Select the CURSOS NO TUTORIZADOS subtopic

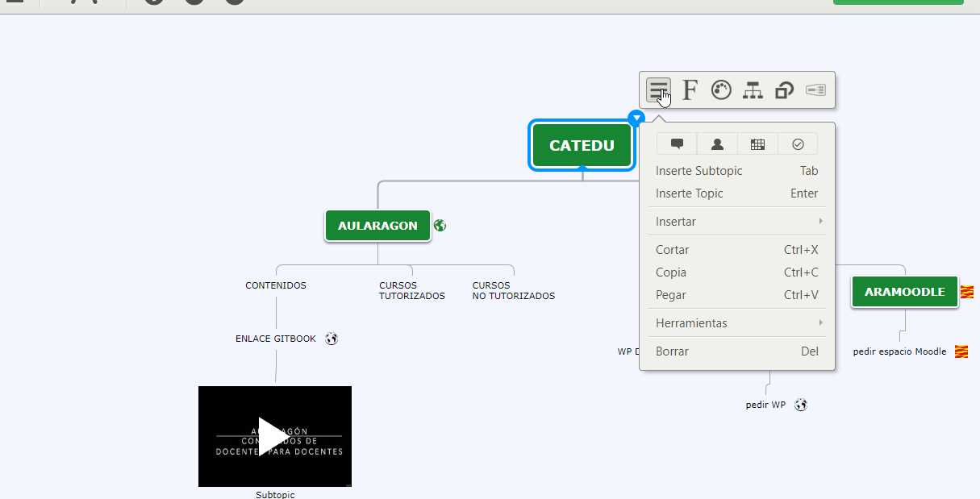tap(514, 291)
